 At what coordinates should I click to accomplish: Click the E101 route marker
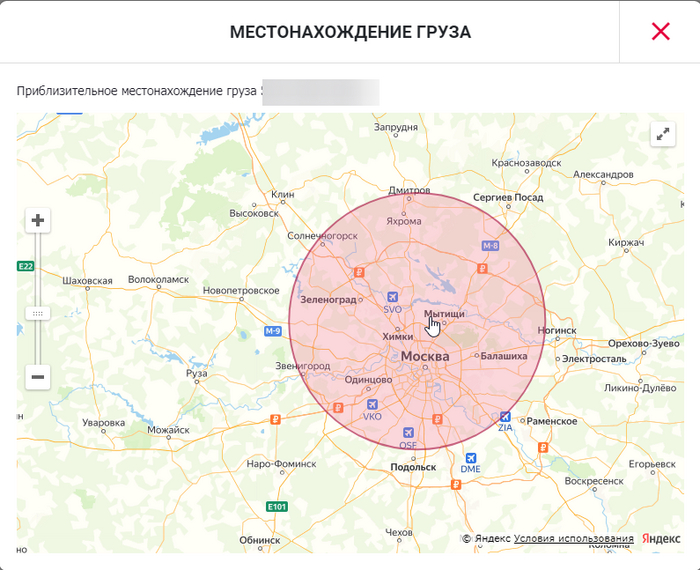(277, 507)
